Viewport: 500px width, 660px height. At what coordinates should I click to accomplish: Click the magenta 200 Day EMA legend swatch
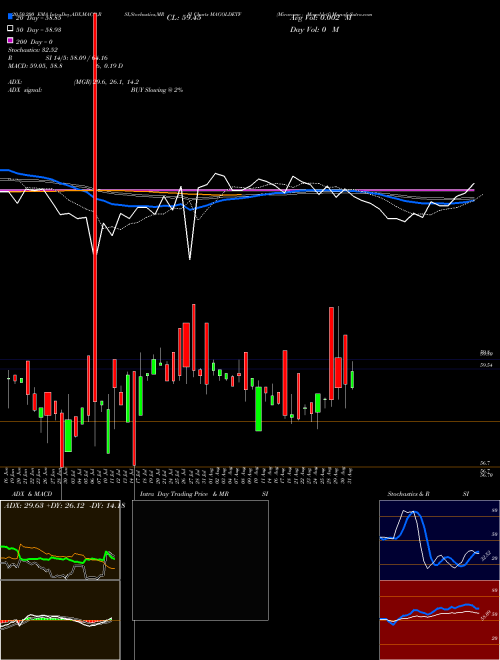[10, 41]
